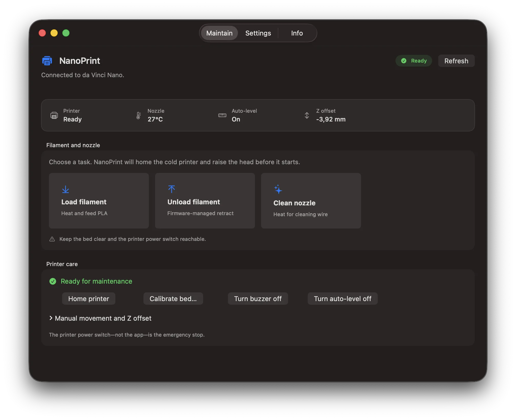The width and height of the screenshot is (516, 420).
Task: Click the Clean nozzle sparkle icon
Action: coord(278,189)
